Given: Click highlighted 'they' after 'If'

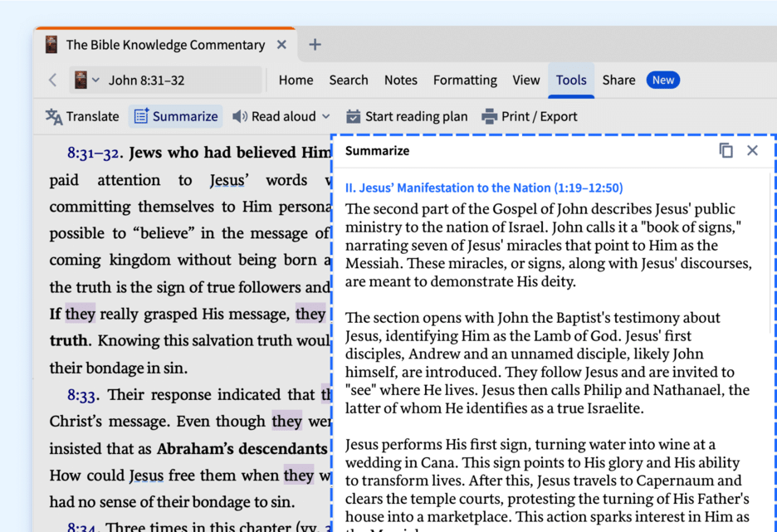Looking at the screenshot, I should point(80,314).
